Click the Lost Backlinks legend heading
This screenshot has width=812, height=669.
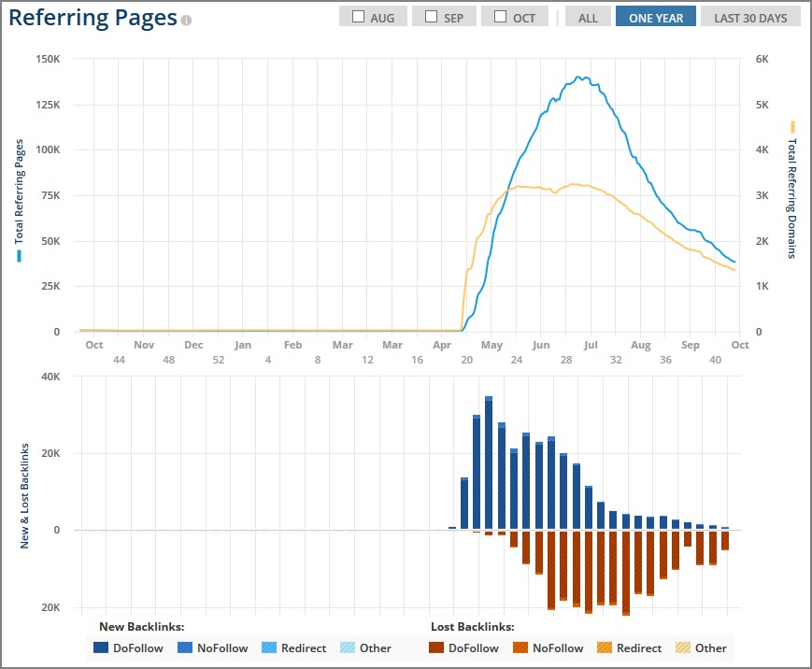(x=472, y=627)
